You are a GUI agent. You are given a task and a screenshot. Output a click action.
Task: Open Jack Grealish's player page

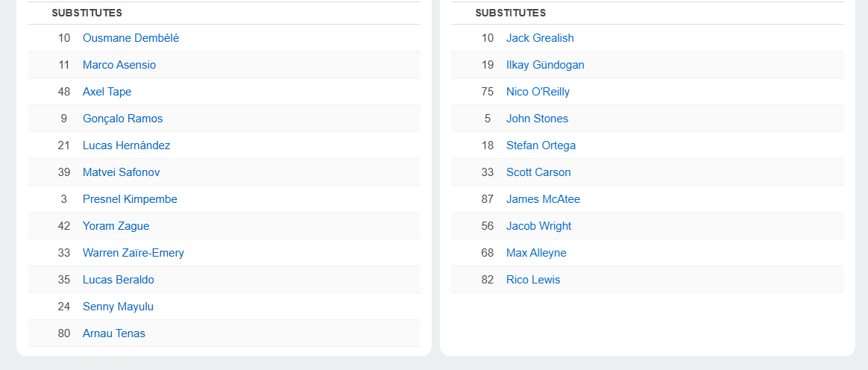540,38
